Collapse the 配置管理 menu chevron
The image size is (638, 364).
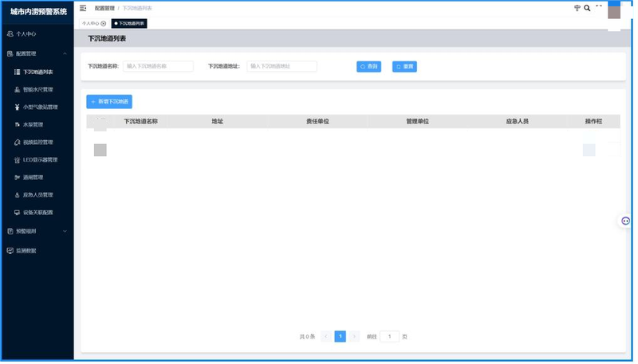tap(65, 53)
